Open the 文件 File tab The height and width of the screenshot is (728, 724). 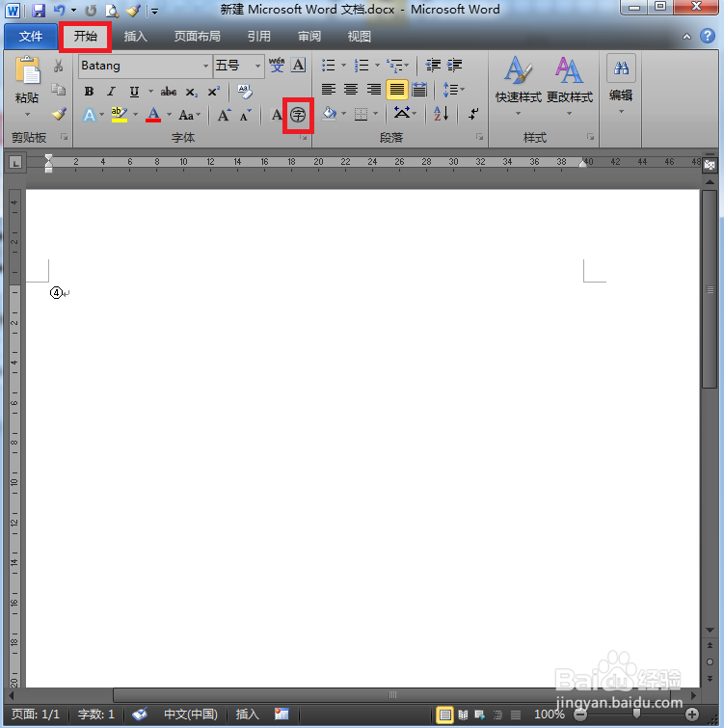31,37
